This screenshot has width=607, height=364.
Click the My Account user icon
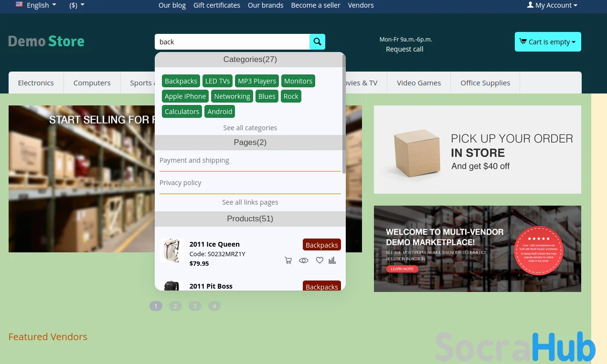pos(530,5)
